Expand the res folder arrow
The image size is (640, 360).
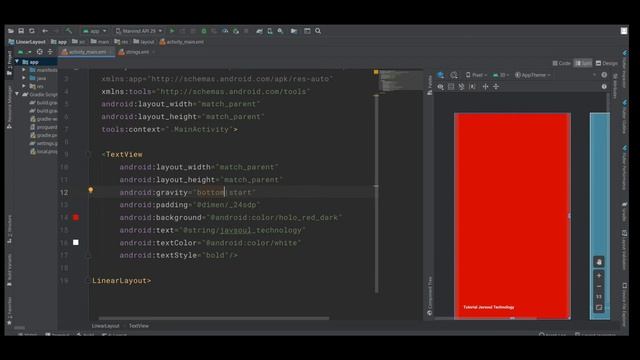(24, 86)
